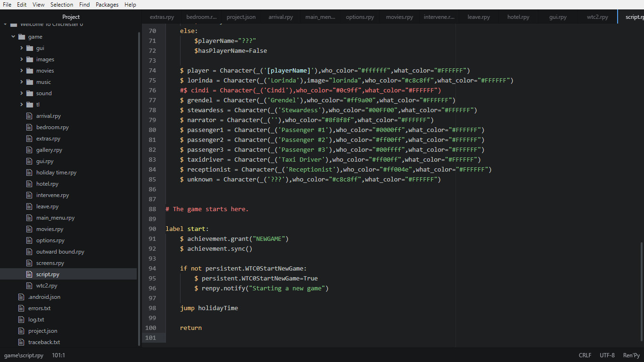Switch to the hotel.rpy tab
This screenshot has height=362, width=644.
click(518, 16)
